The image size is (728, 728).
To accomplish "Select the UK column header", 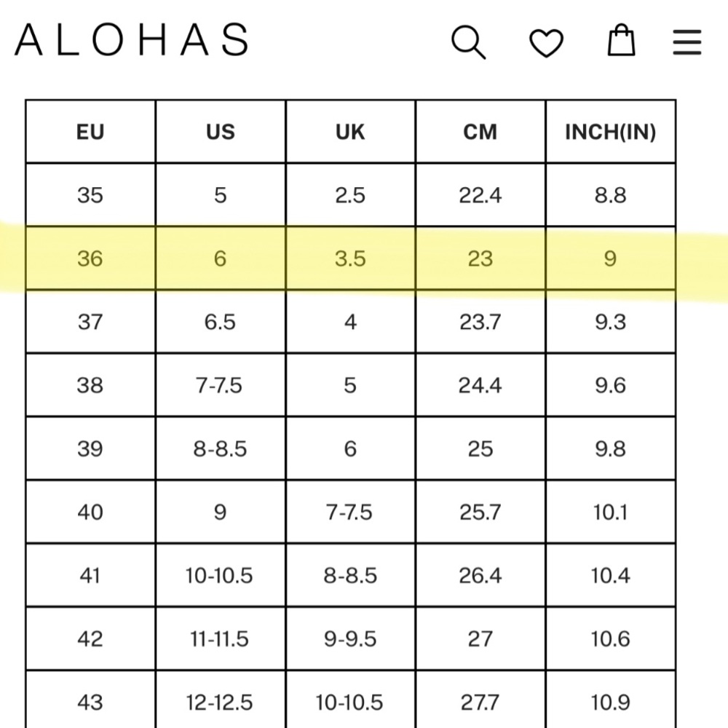I will pyautogui.click(x=351, y=132).
